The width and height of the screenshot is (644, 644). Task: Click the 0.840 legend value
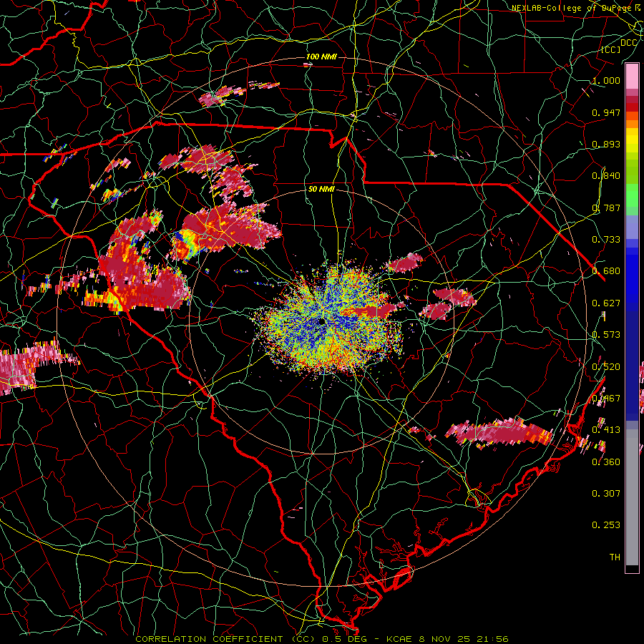coord(606,176)
